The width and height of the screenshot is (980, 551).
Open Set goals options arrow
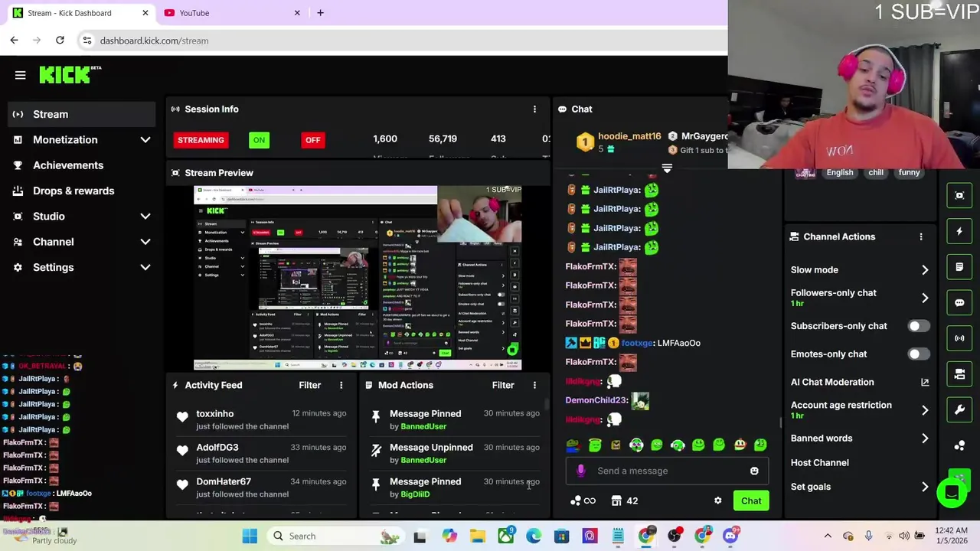tap(925, 487)
